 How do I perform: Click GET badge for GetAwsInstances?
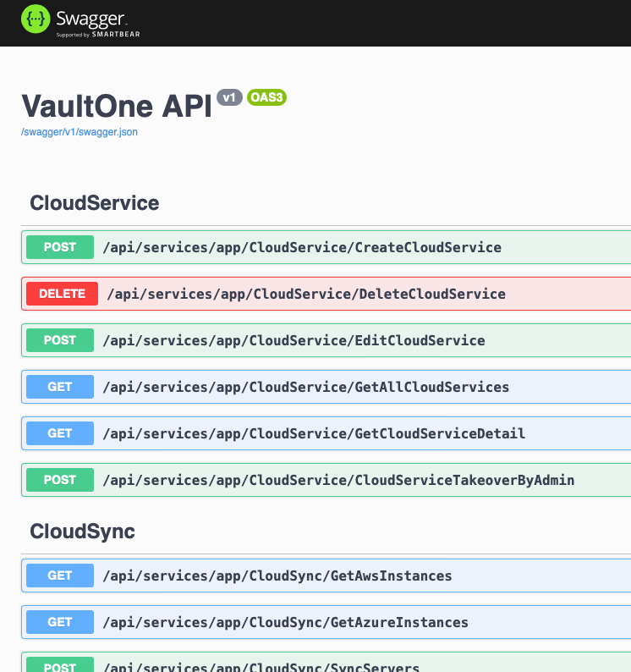[x=60, y=576]
